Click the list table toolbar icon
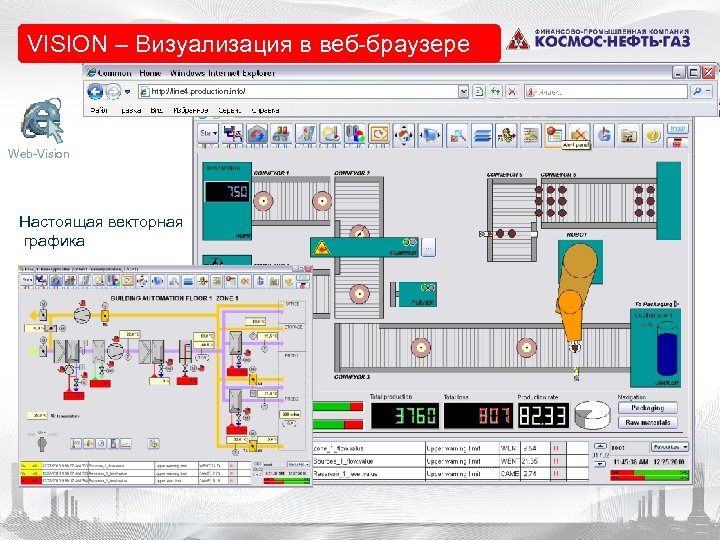720x540 pixels. (530, 135)
